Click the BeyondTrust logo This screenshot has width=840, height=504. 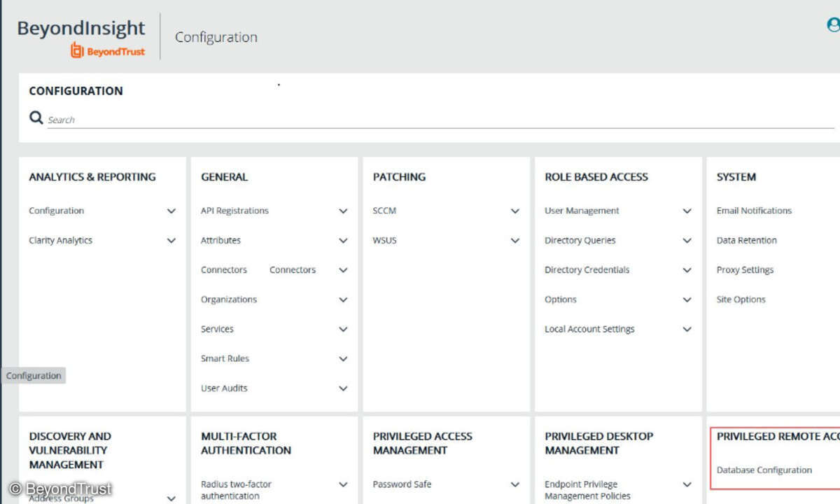point(108,50)
